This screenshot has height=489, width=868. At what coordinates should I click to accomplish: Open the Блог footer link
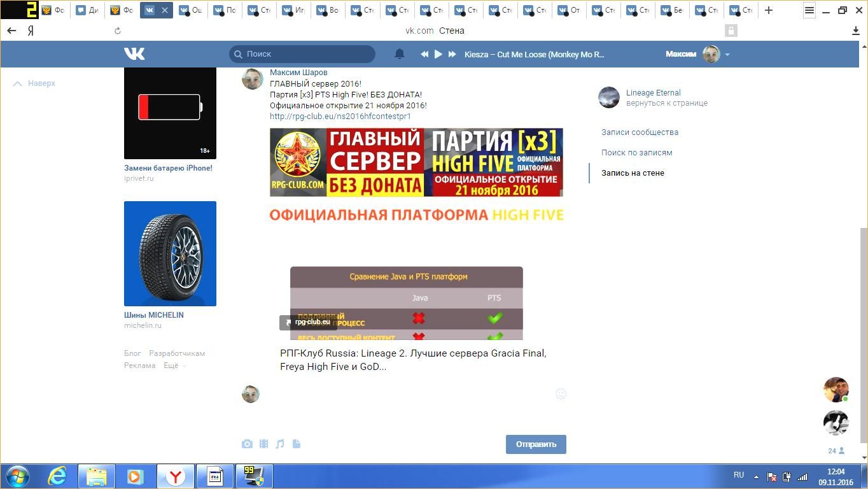[132, 353]
